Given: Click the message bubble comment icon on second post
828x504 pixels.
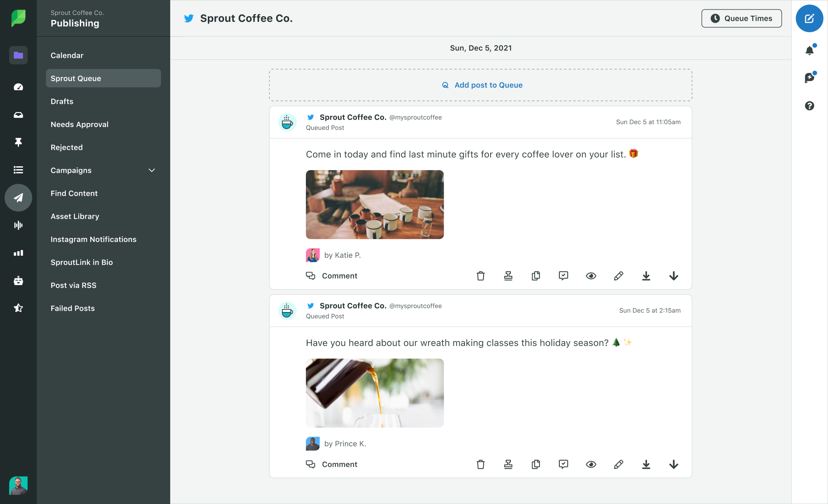Looking at the screenshot, I should (310, 464).
